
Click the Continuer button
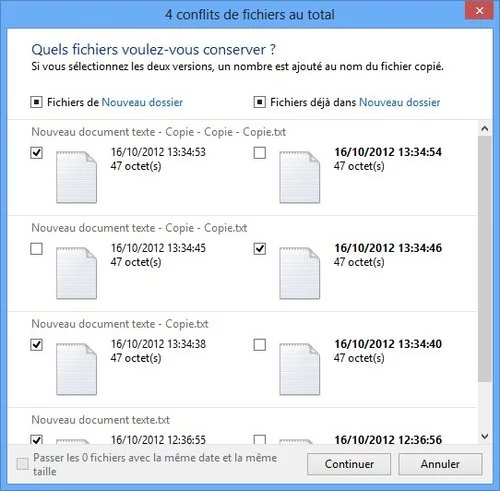tap(349, 464)
